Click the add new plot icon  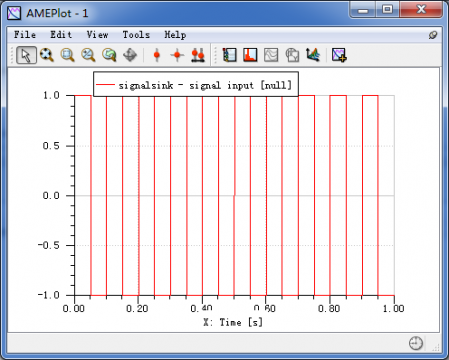click(x=339, y=55)
